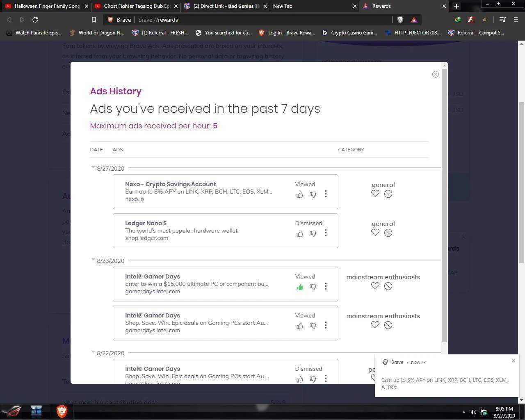Open Log In - Brave Rewa... bookmark
The width and height of the screenshot is (525, 420).
[x=287, y=33]
